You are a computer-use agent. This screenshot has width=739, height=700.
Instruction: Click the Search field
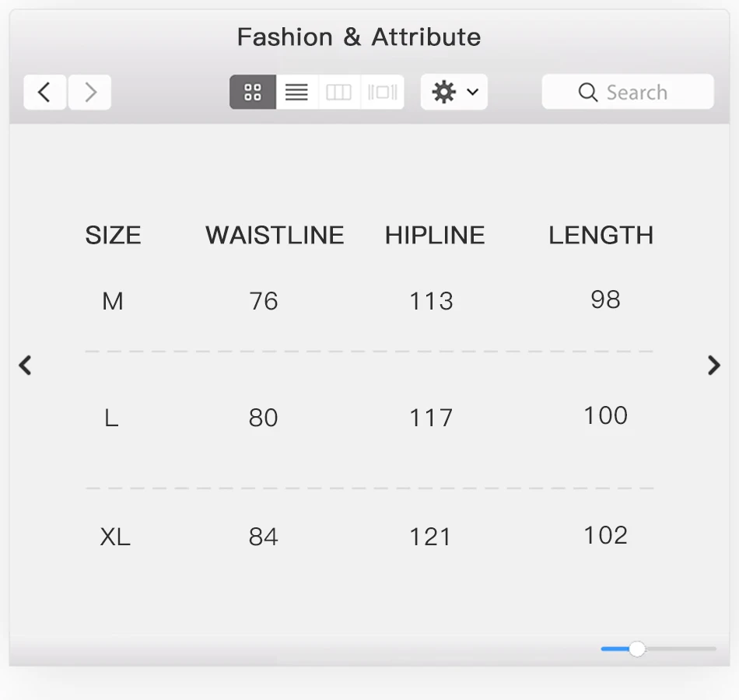coord(636,93)
